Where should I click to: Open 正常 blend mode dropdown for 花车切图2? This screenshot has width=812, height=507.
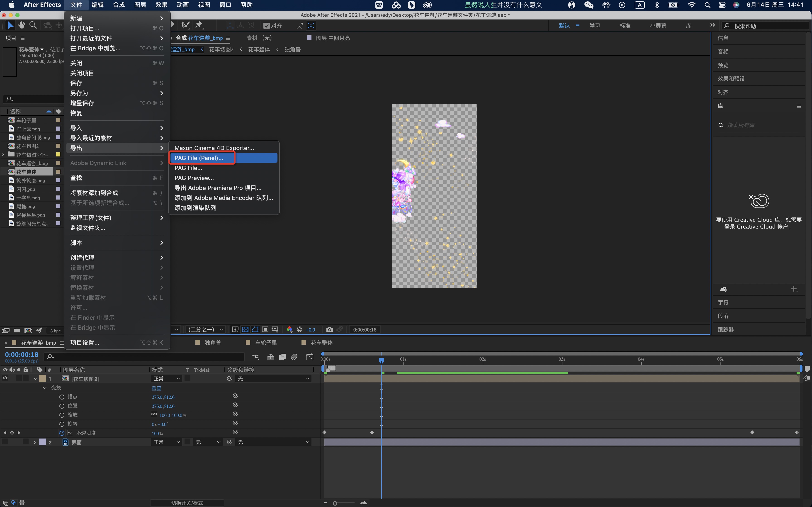(x=167, y=379)
